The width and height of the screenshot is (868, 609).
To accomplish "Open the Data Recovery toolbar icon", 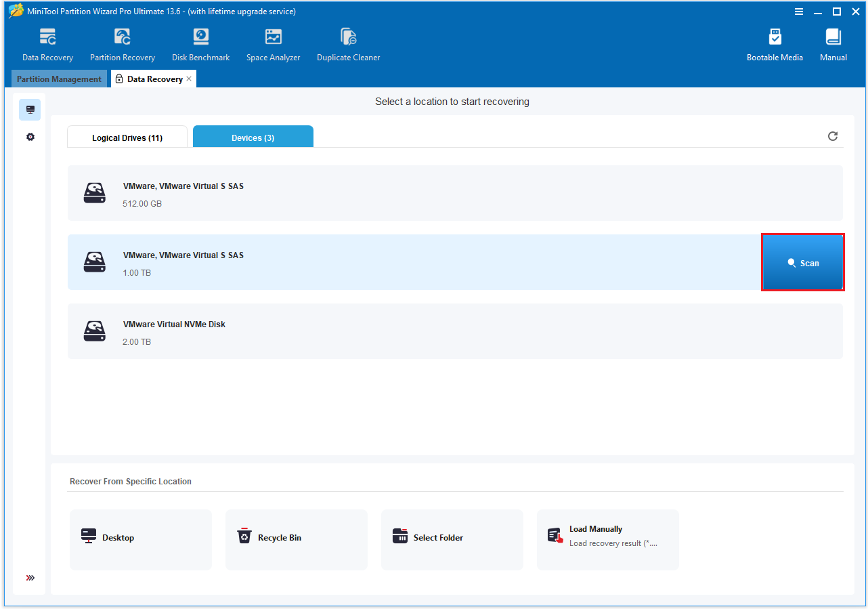I will click(x=47, y=45).
